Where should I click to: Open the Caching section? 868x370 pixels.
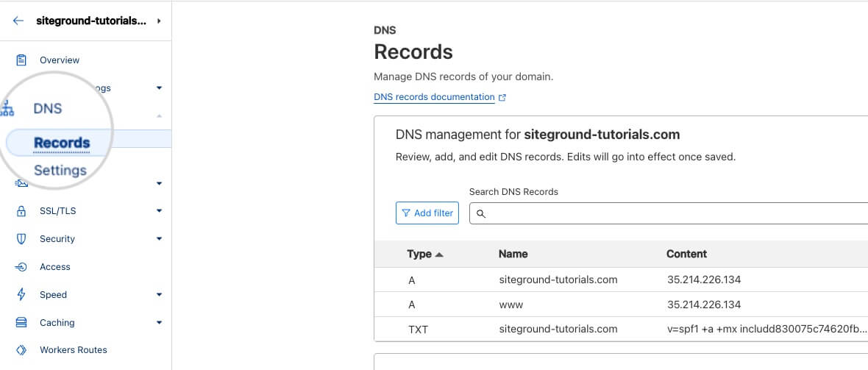57,322
